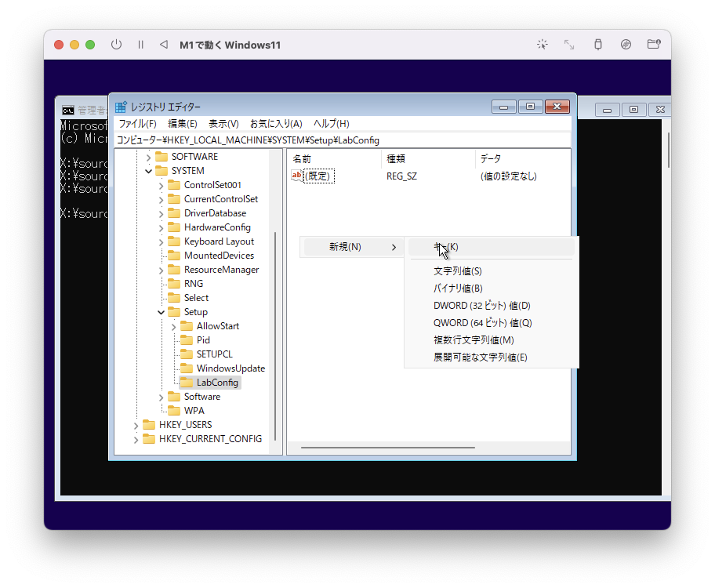Click the ab string icon of (既定) value

(x=297, y=176)
